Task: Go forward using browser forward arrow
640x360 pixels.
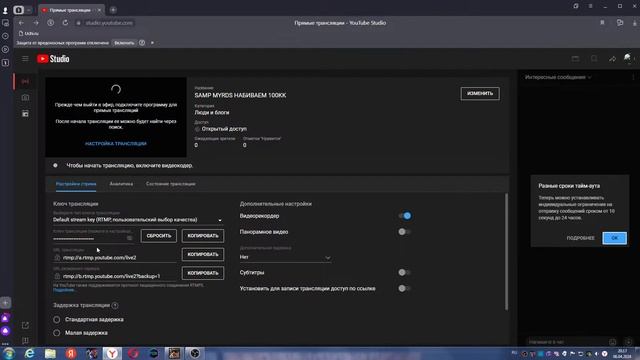Action: [36, 23]
